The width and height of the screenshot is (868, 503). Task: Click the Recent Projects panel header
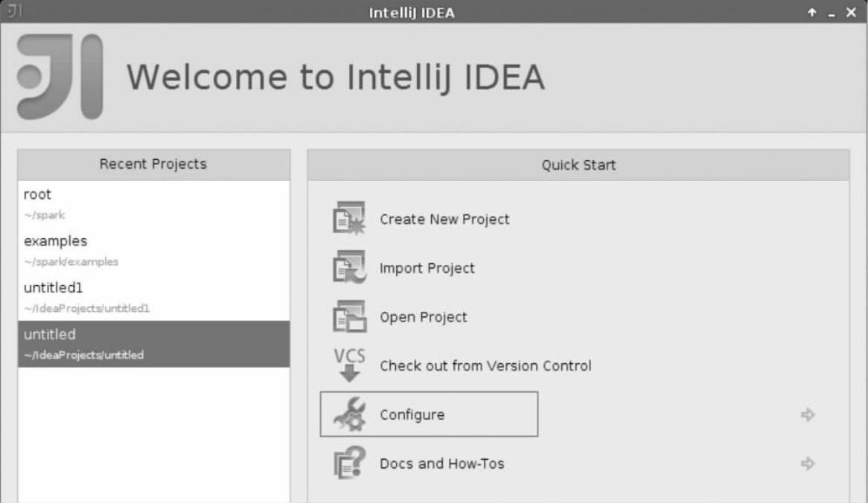coord(153,164)
